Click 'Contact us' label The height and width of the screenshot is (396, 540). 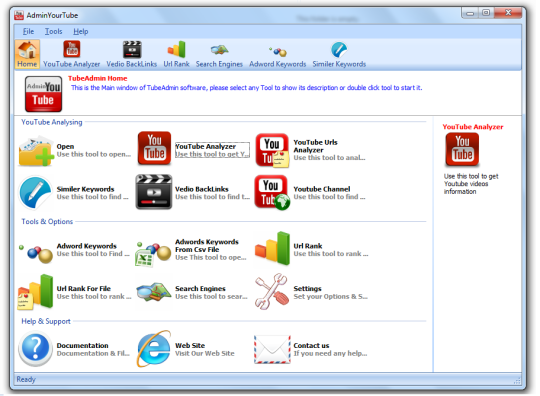[x=311, y=345]
